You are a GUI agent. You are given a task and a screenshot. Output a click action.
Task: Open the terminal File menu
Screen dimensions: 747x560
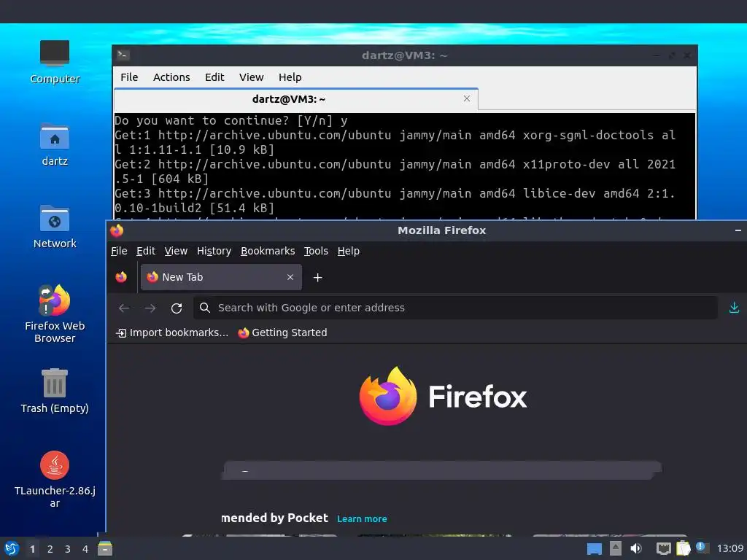pos(129,77)
